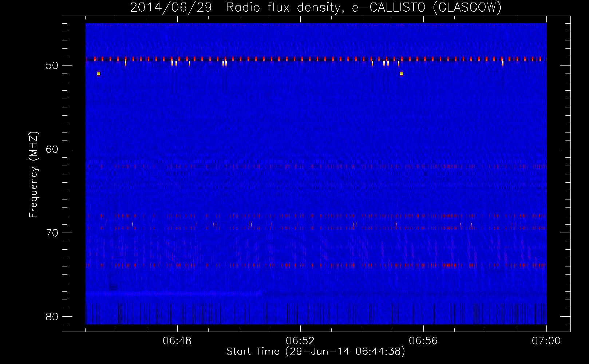This screenshot has height=364, width=589.
Task: Click the 06:56 time tick label
Action: tap(423, 341)
